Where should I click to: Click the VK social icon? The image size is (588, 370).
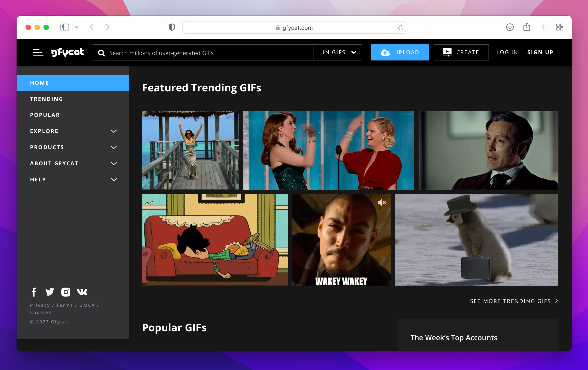pos(82,292)
